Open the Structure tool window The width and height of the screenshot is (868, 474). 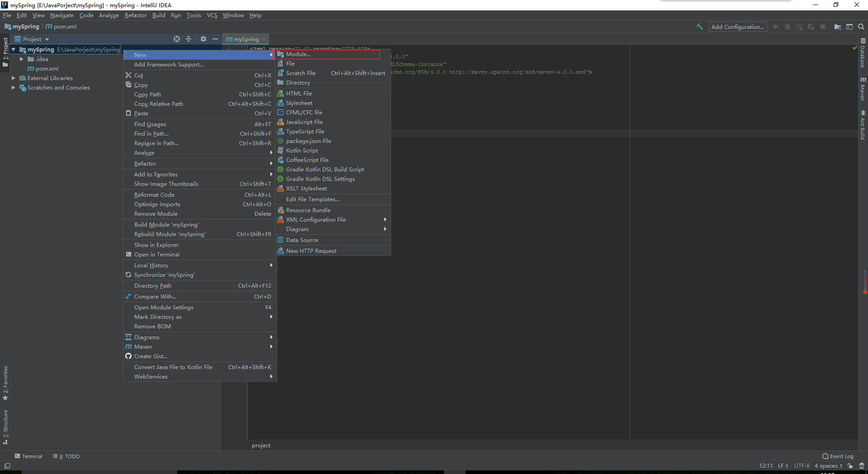click(5, 427)
